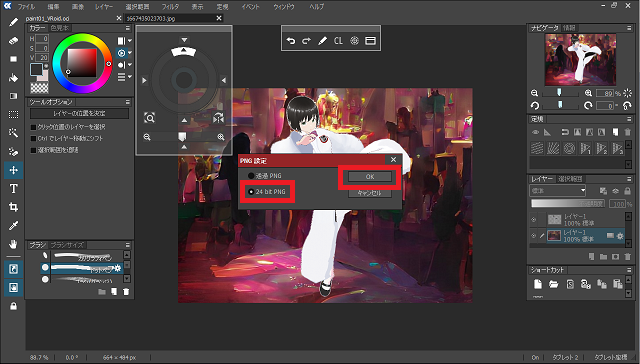Viewport: 640px width, 364px height.
Task: Open the color wheel mode dropdown arrow
Action: (130, 53)
